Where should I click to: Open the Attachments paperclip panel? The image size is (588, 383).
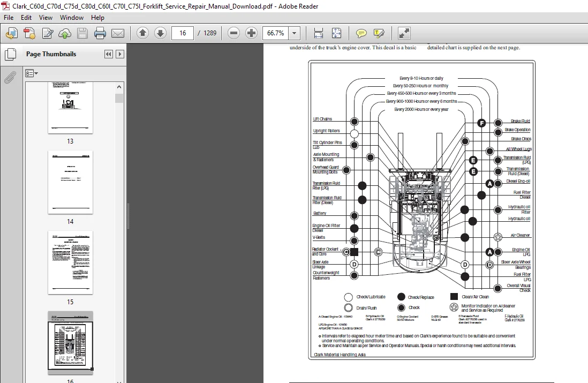(x=10, y=77)
